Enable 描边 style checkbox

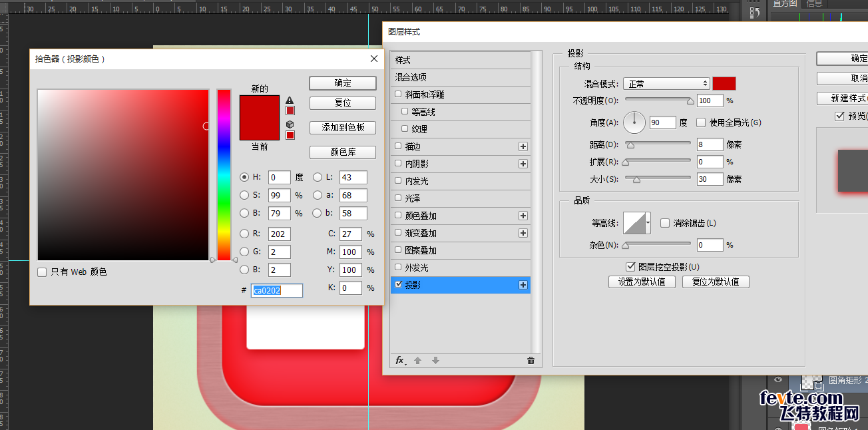pos(398,146)
